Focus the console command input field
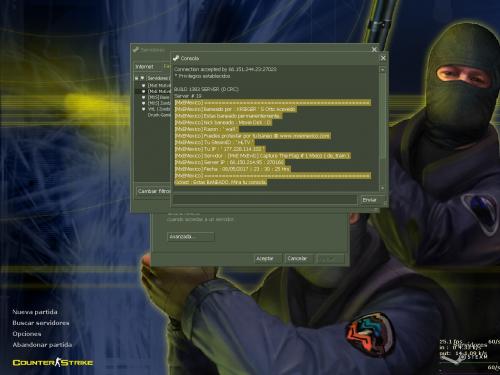Screen dimensions: 500x375 pos(265,200)
